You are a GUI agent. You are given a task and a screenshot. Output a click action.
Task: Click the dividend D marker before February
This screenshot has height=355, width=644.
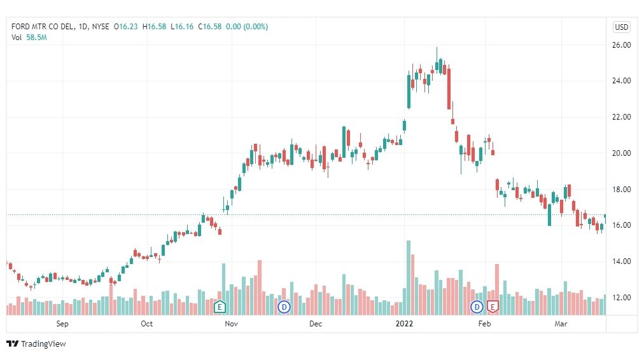click(477, 307)
